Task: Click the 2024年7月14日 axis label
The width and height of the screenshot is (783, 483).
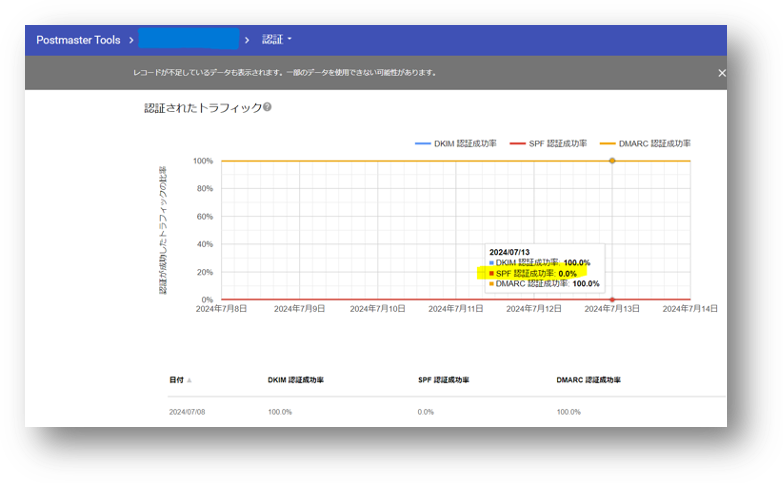Action: [x=690, y=309]
